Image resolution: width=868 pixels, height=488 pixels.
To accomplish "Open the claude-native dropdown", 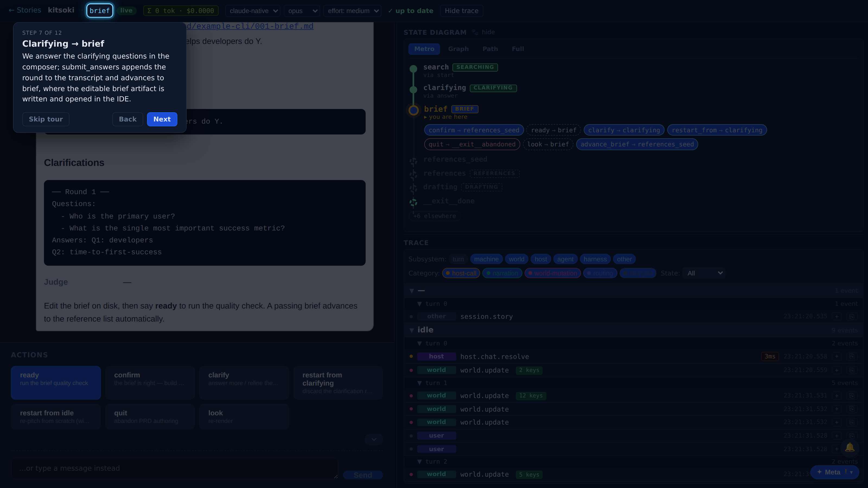I will (x=253, y=11).
